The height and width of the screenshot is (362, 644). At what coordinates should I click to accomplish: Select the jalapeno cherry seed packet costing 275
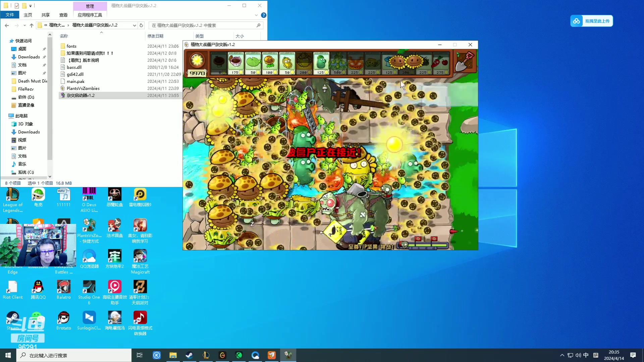[x=440, y=63]
